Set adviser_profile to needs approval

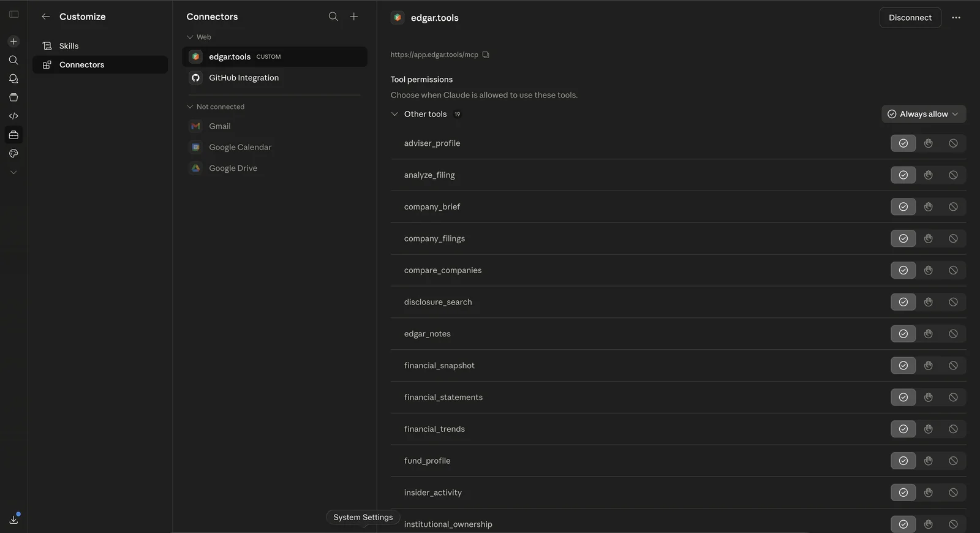click(929, 143)
